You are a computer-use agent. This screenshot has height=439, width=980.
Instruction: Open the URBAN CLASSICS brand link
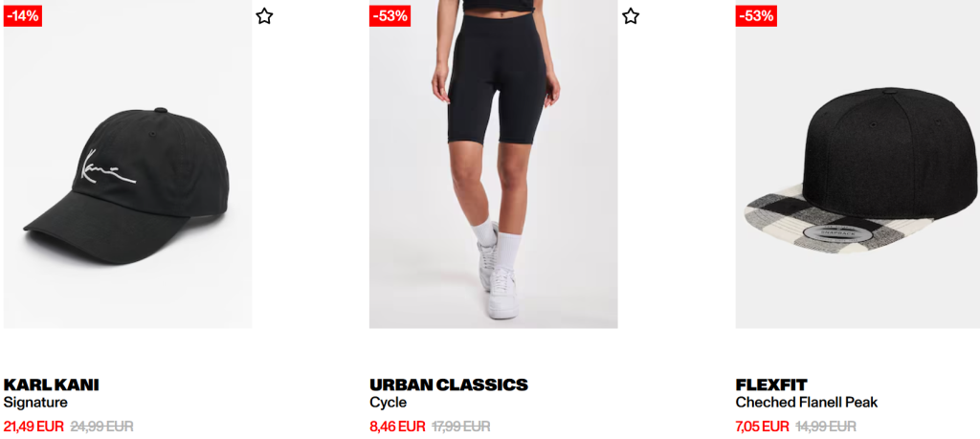click(x=449, y=384)
